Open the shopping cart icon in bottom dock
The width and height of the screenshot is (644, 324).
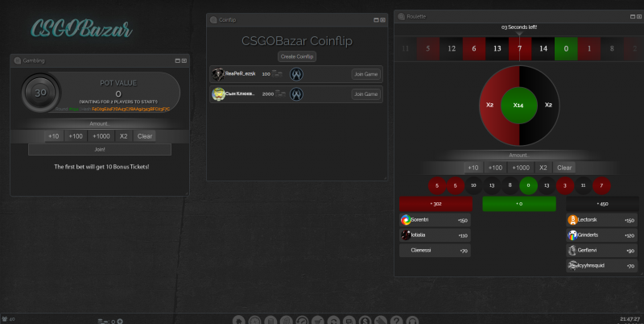pos(317,320)
